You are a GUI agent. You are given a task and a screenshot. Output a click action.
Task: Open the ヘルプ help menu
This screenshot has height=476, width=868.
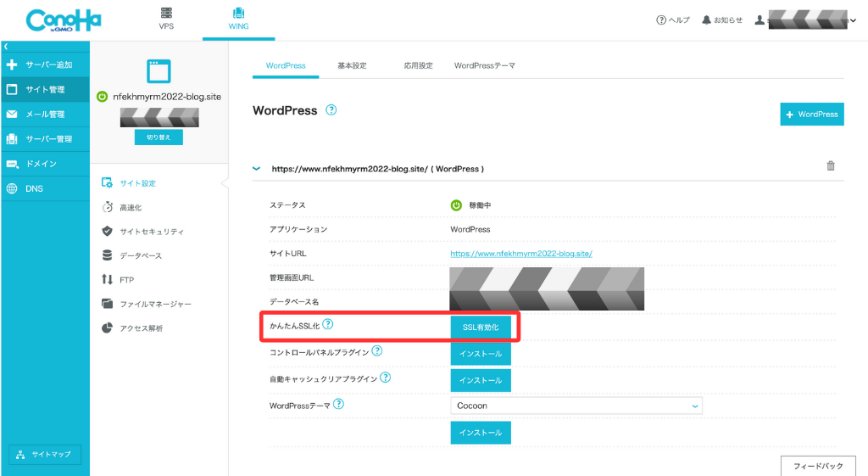(673, 20)
